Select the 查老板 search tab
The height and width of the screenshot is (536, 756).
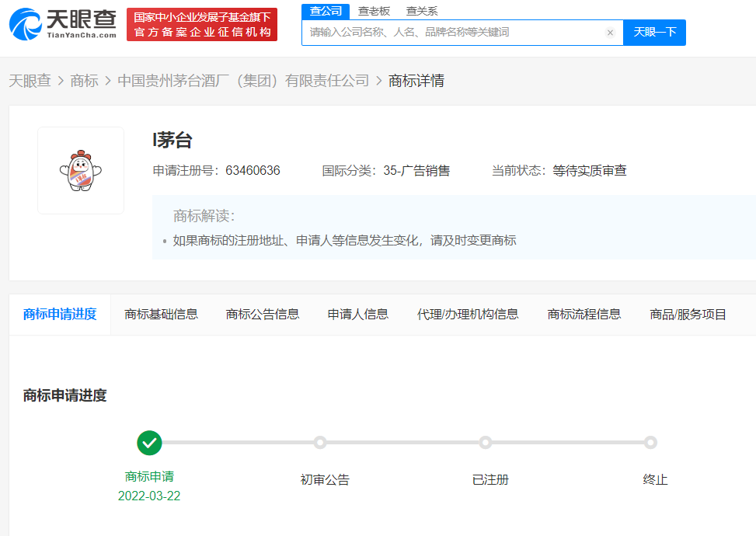pyautogui.click(x=374, y=11)
